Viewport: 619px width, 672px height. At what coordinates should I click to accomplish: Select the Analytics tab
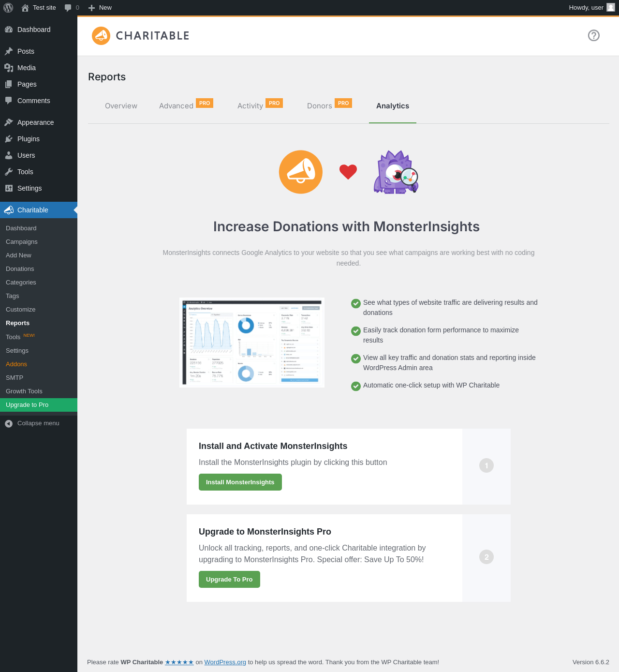tap(393, 106)
